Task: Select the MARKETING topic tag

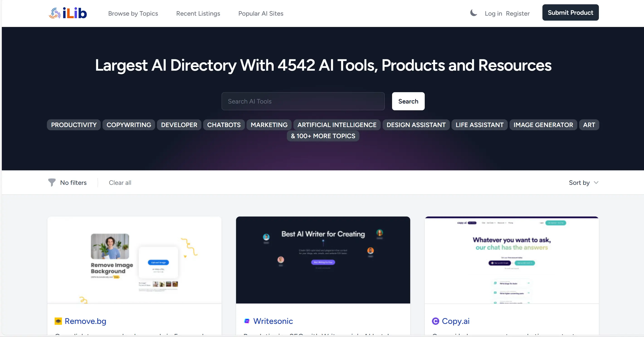Action: 269,125
